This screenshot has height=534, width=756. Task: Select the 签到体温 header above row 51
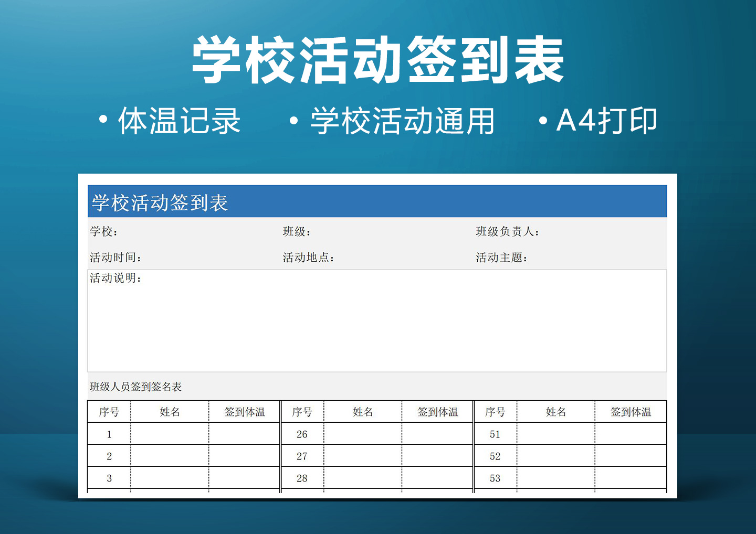pos(631,412)
